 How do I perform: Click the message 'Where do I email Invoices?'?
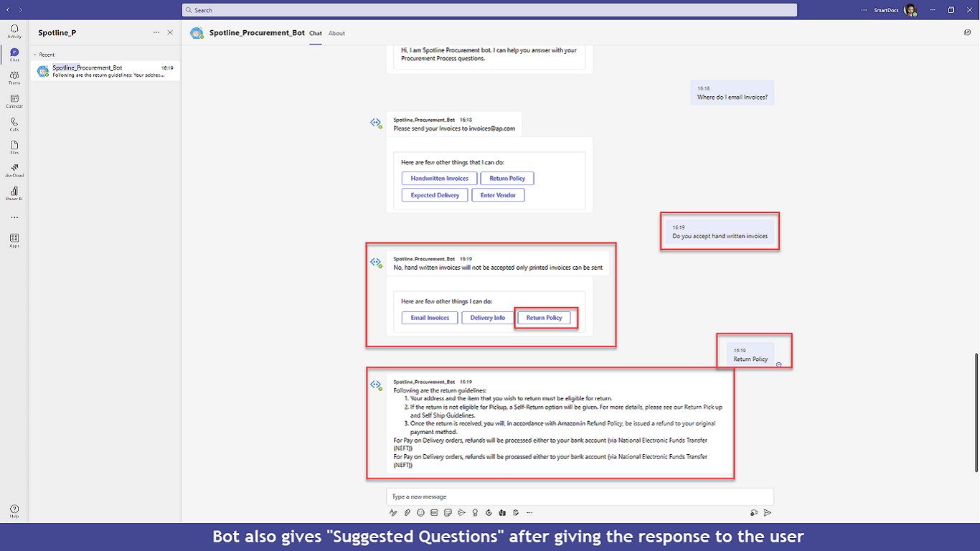click(x=732, y=93)
